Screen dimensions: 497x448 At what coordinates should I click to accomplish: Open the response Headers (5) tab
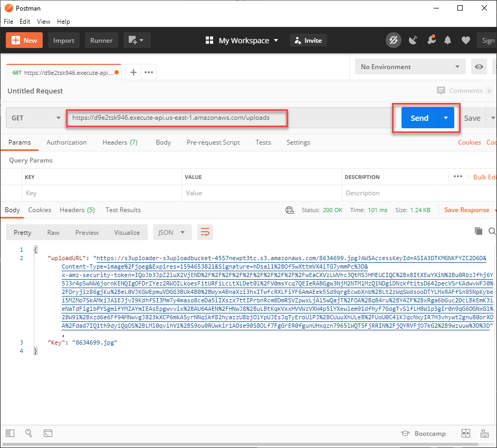point(78,210)
